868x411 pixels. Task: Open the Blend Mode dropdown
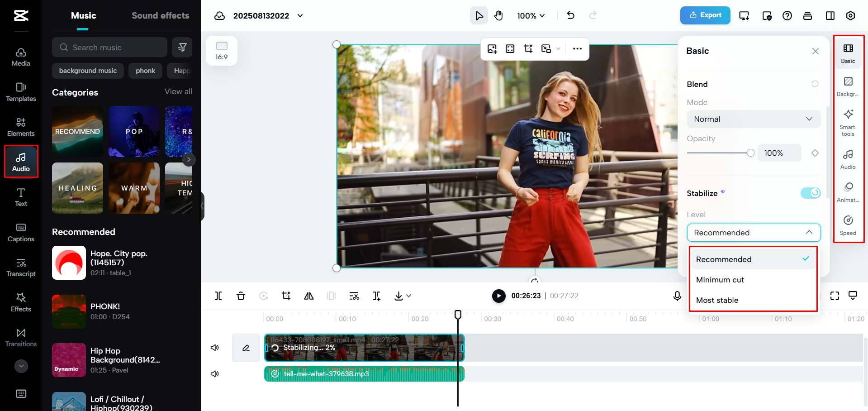(753, 119)
